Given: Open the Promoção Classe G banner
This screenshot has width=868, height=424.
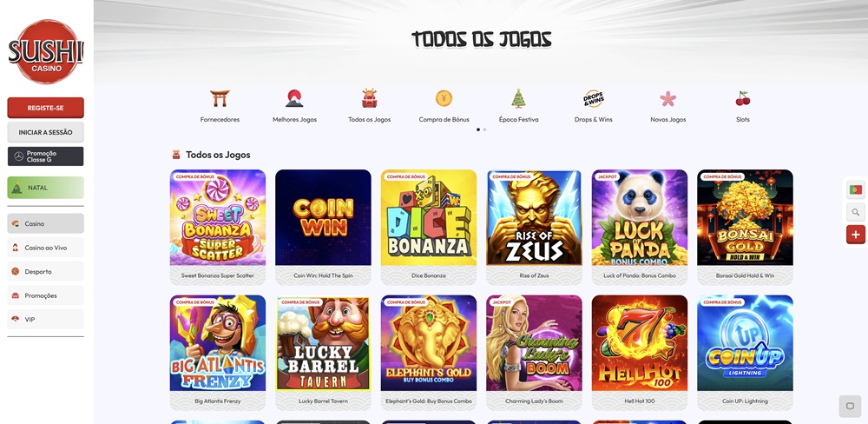Looking at the screenshot, I should coord(45,156).
